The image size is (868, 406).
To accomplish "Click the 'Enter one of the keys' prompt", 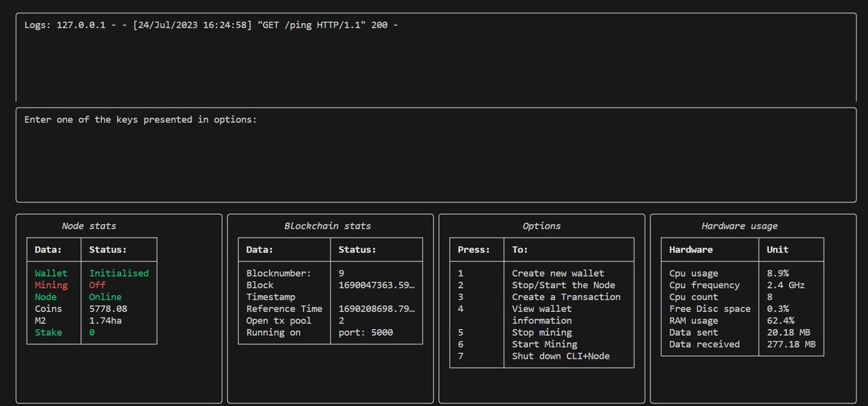I will pyautogui.click(x=140, y=119).
